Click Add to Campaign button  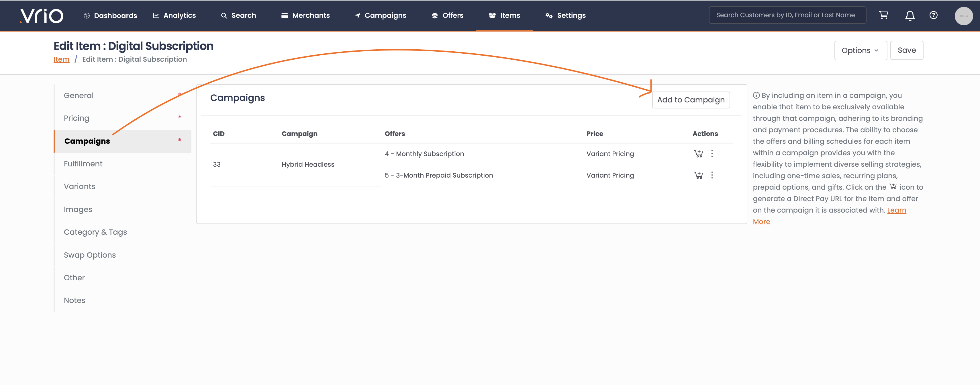pos(691,100)
